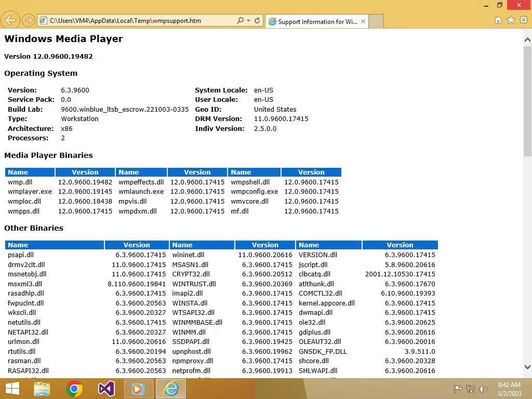Click the Workstation type value
The height and width of the screenshot is (399, 532).
coord(79,119)
